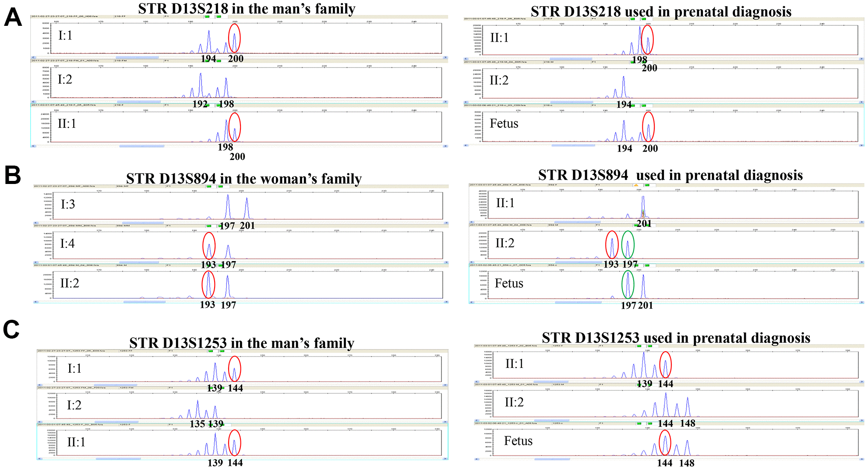Click the red-circled 193 peak of I:4 in D13S894 woman's family
This screenshot has width=868, height=470.
[209, 246]
